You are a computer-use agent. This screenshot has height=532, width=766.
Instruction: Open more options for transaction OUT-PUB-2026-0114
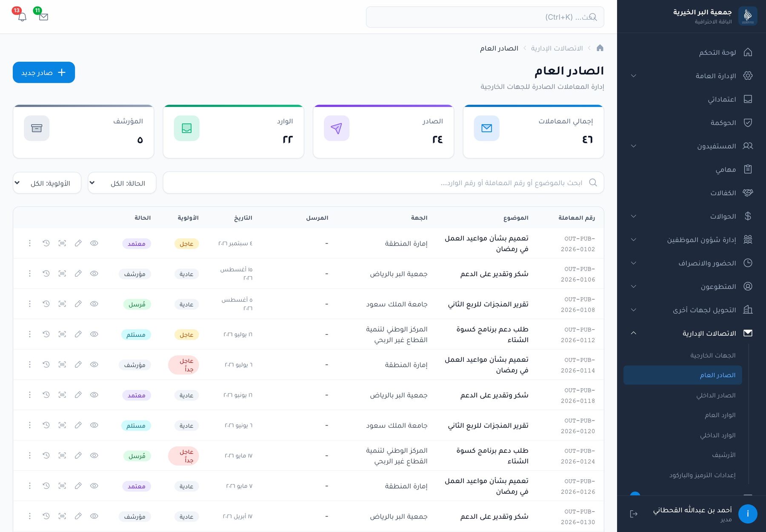[30, 364]
